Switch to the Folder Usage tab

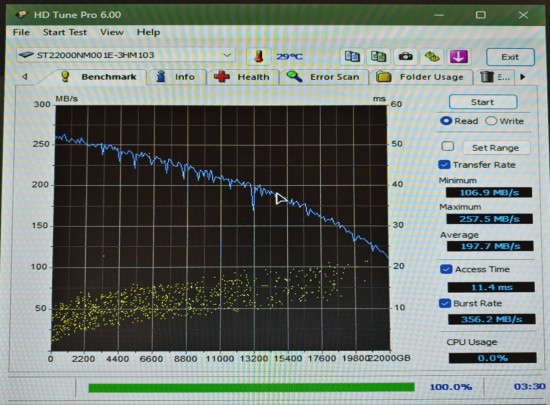tap(421, 77)
